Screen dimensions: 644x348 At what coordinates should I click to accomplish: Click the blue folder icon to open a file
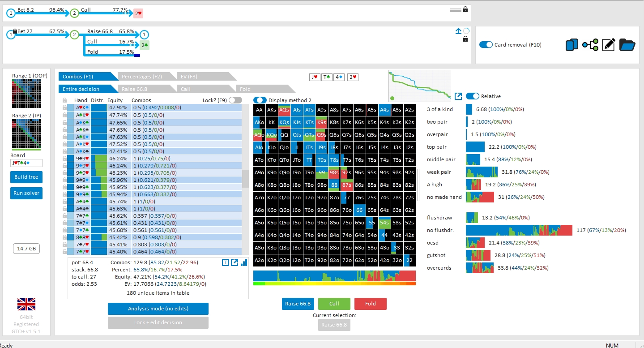(x=627, y=45)
